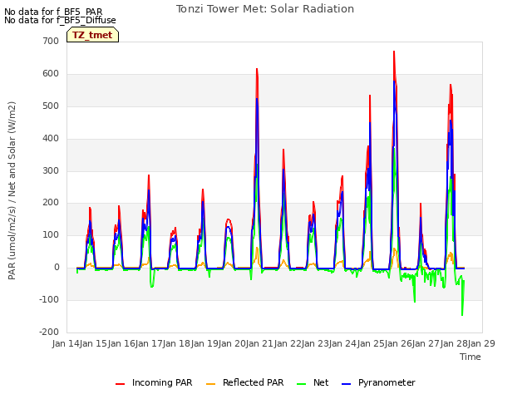This screenshot has width=532, height=399.
Task: Select the Incoming PAR legend label
Action: [x=162, y=382]
